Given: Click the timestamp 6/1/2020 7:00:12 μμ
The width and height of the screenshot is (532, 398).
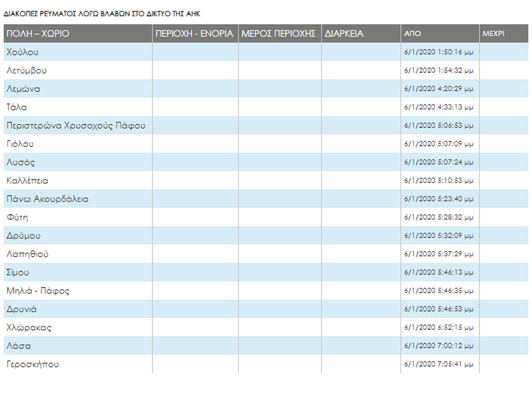Looking at the screenshot, I should (x=439, y=345).
